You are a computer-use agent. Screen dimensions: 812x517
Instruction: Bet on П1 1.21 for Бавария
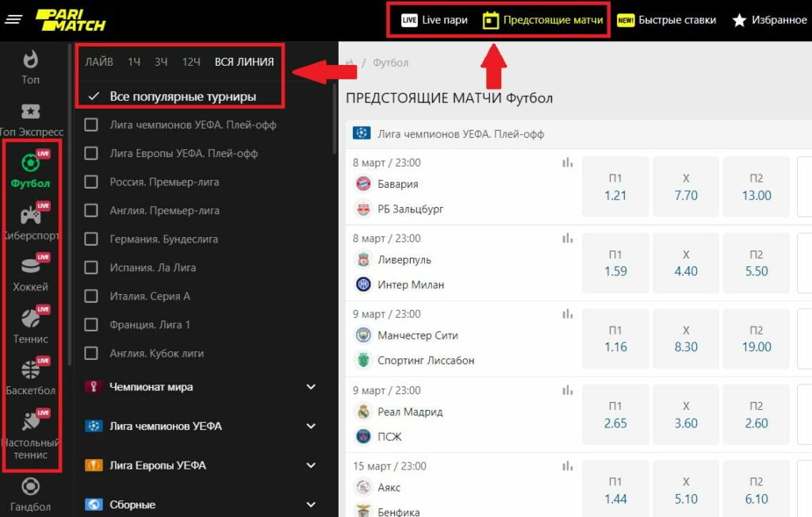[x=615, y=187]
